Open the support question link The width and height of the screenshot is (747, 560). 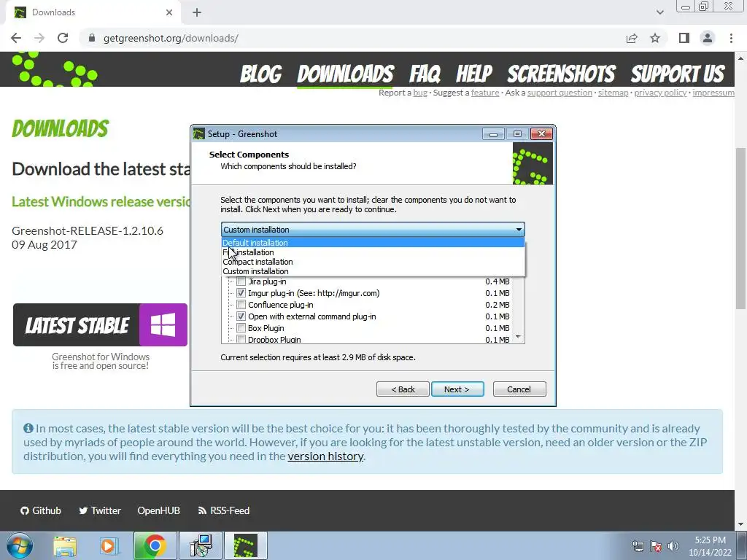point(560,93)
